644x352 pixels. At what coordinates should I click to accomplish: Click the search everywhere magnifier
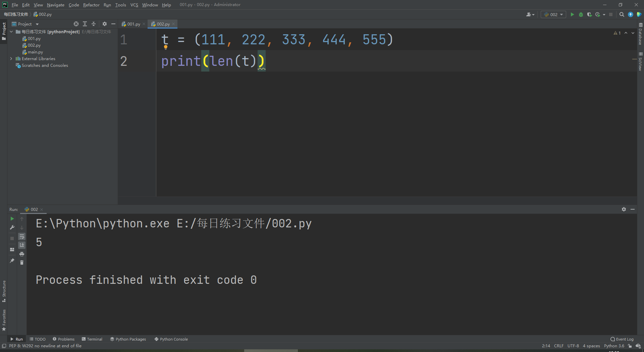pos(622,14)
